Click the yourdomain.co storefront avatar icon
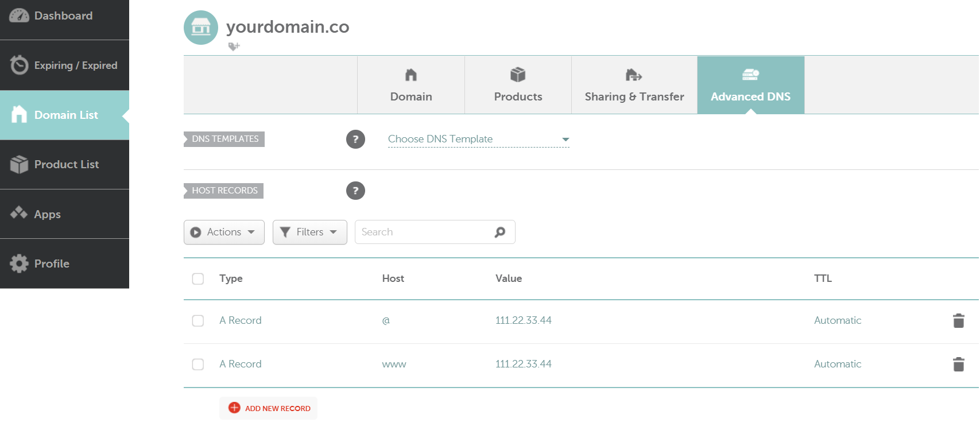The image size is (980, 426). [201, 28]
